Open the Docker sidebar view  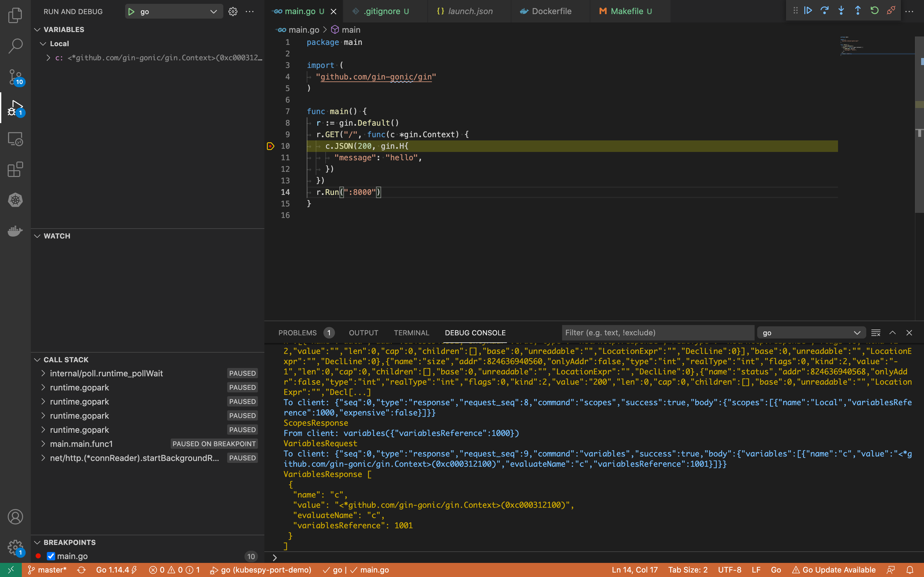[15, 231]
